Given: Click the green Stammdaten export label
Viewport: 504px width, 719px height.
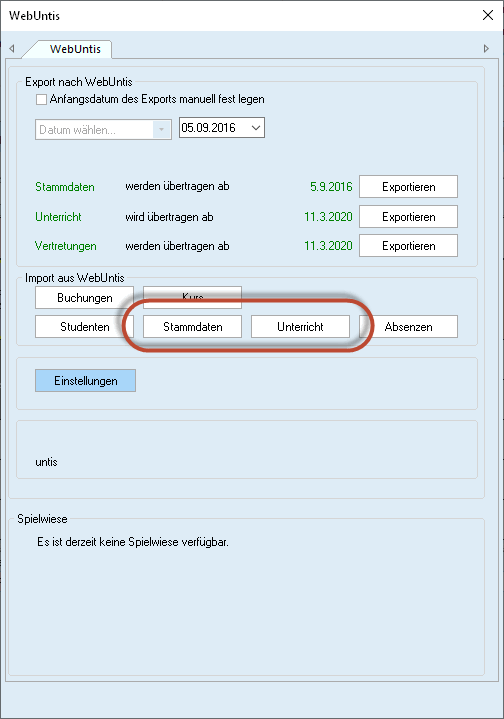Looking at the screenshot, I should (x=65, y=187).
